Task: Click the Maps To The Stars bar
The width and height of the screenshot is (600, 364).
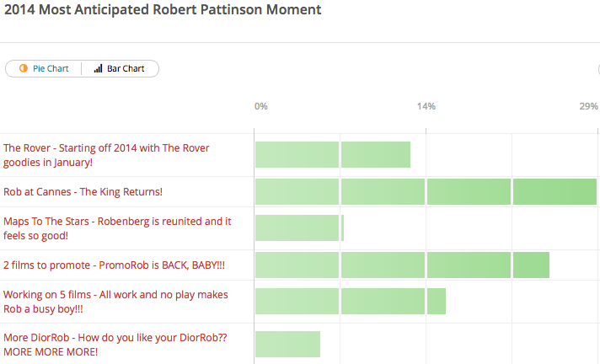Action: pos(300,227)
